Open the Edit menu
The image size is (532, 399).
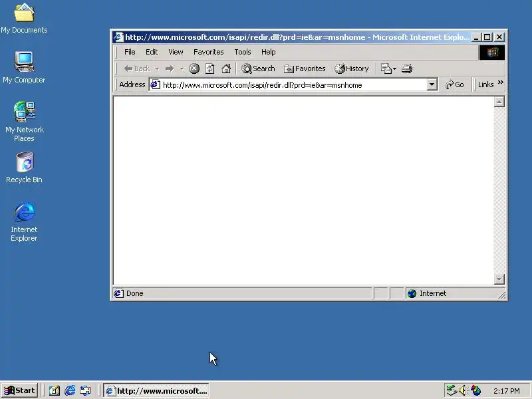tap(152, 52)
